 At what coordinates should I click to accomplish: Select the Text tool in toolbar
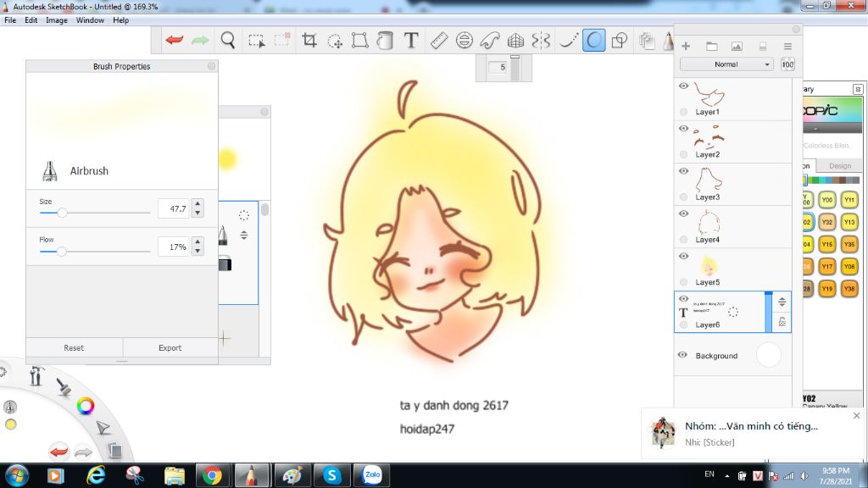pyautogui.click(x=411, y=40)
